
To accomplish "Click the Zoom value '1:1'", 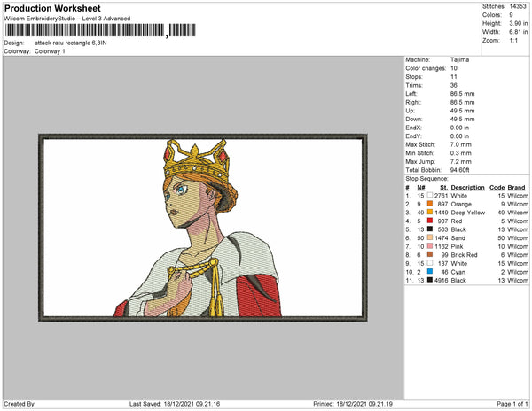I will [513, 41].
